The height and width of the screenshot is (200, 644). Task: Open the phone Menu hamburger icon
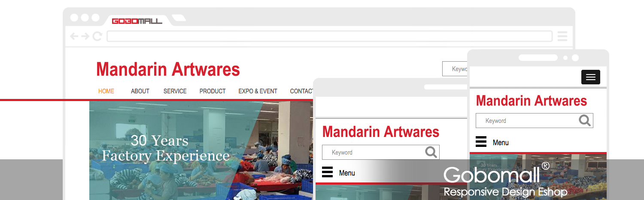[481, 142]
